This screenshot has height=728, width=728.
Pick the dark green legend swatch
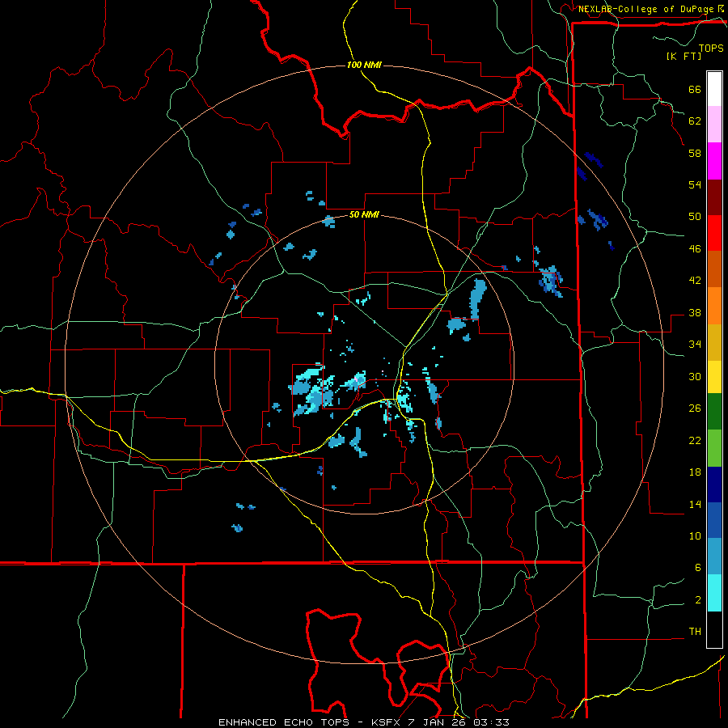click(x=714, y=412)
